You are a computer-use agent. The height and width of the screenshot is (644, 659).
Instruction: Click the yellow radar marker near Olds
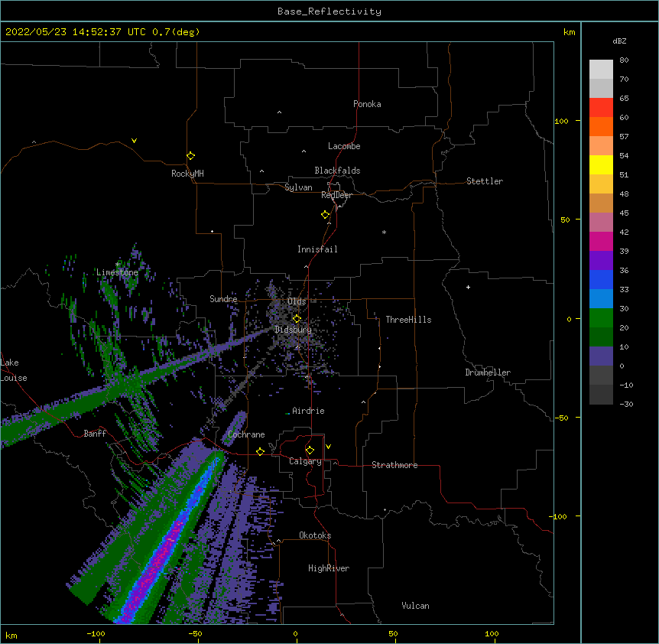click(297, 318)
